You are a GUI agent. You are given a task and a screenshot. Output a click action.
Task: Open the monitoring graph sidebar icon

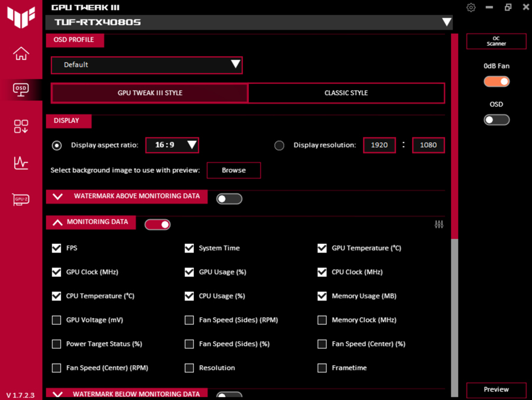21,163
